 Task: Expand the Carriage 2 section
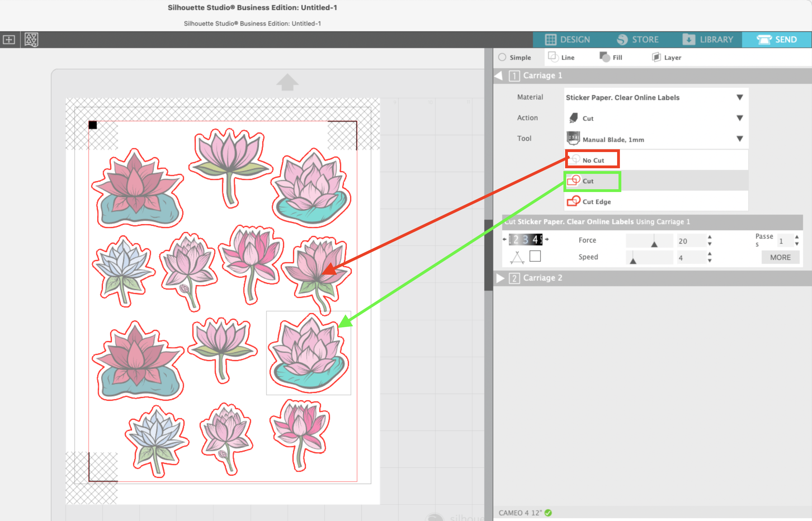[x=501, y=278]
